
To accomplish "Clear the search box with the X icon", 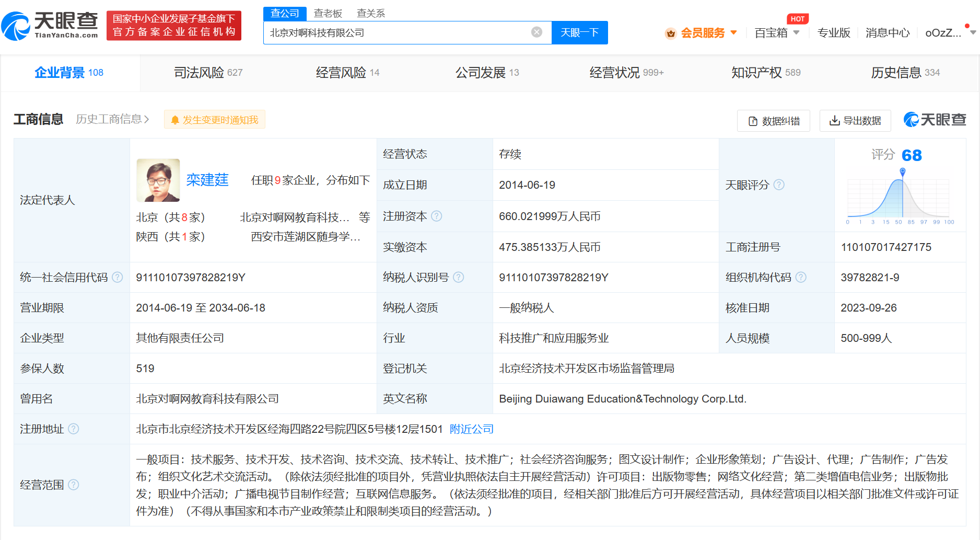I will (536, 32).
